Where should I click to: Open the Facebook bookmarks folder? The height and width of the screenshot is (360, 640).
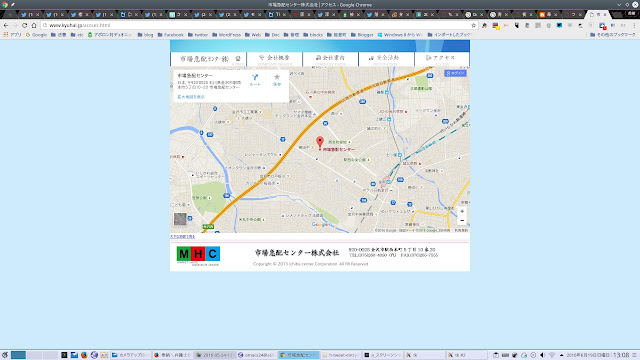(x=171, y=35)
